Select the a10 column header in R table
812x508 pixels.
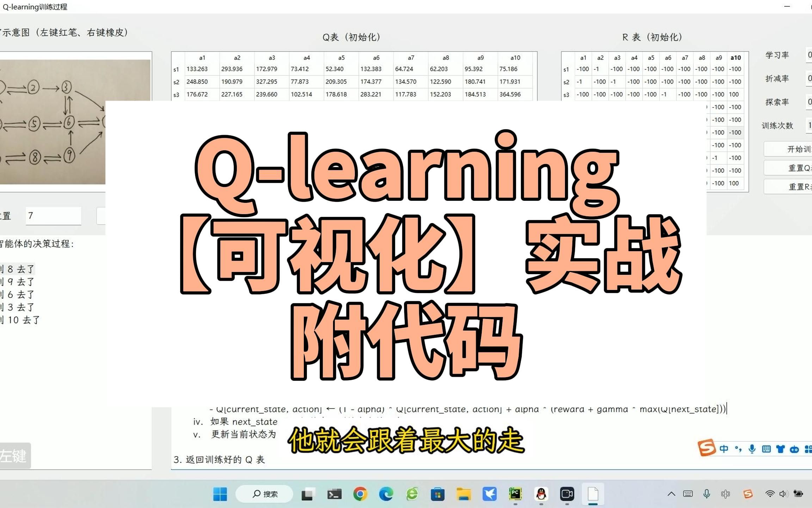click(x=736, y=58)
